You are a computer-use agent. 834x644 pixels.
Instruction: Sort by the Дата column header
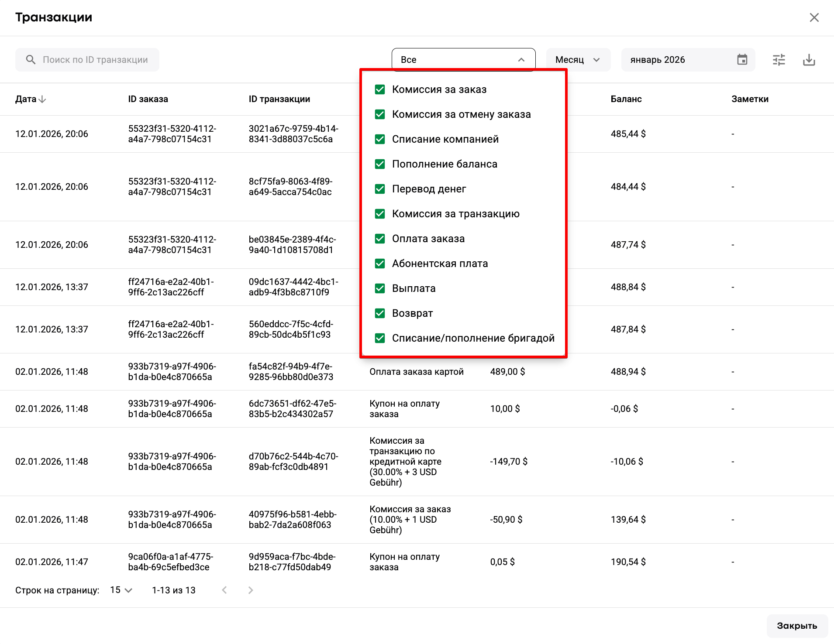pyautogui.click(x=26, y=99)
